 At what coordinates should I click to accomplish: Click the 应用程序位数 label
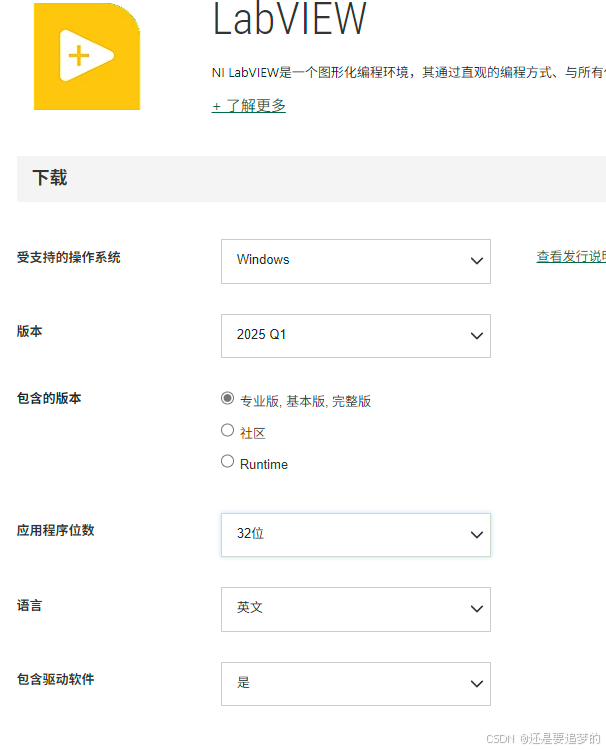[55, 530]
